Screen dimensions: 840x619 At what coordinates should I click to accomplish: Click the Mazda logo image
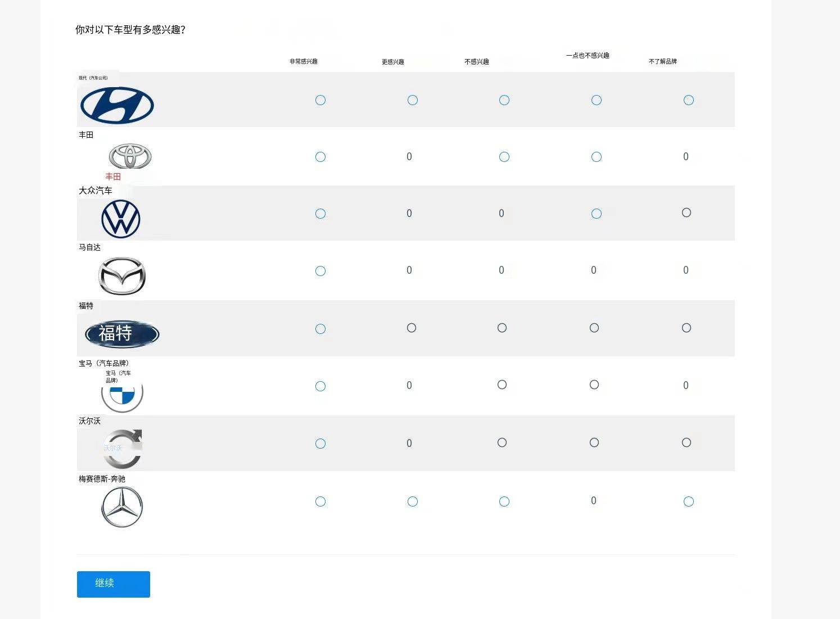pyautogui.click(x=122, y=276)
